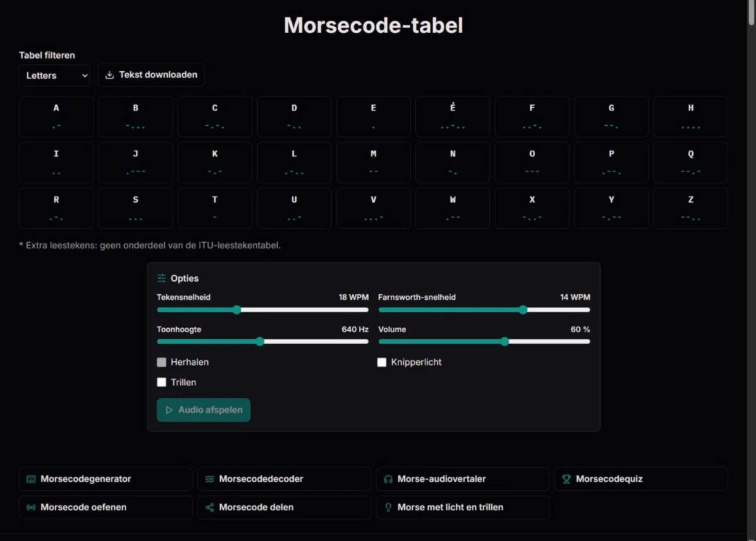
Task: Select the letter A morse card
Action: pos(56,117)
